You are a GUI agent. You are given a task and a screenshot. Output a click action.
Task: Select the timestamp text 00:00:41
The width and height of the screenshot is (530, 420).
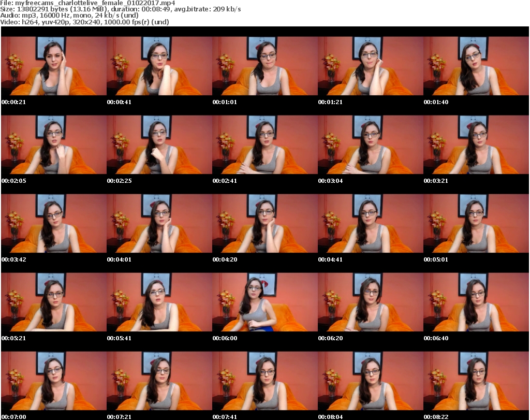click(120, 102)
